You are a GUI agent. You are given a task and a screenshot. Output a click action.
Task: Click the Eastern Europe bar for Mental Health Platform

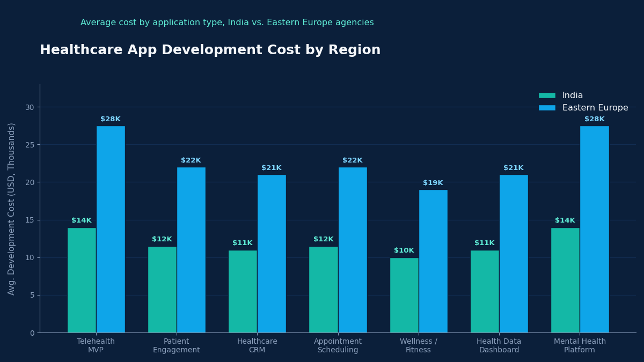tap(595, 230)
